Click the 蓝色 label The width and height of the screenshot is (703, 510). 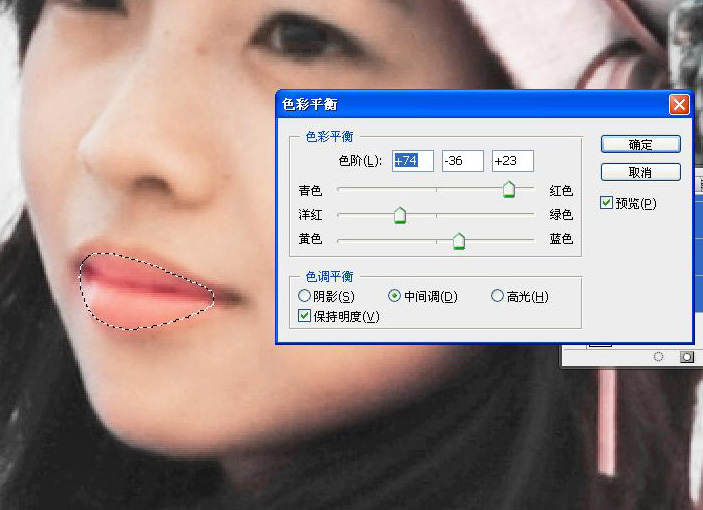561,238
